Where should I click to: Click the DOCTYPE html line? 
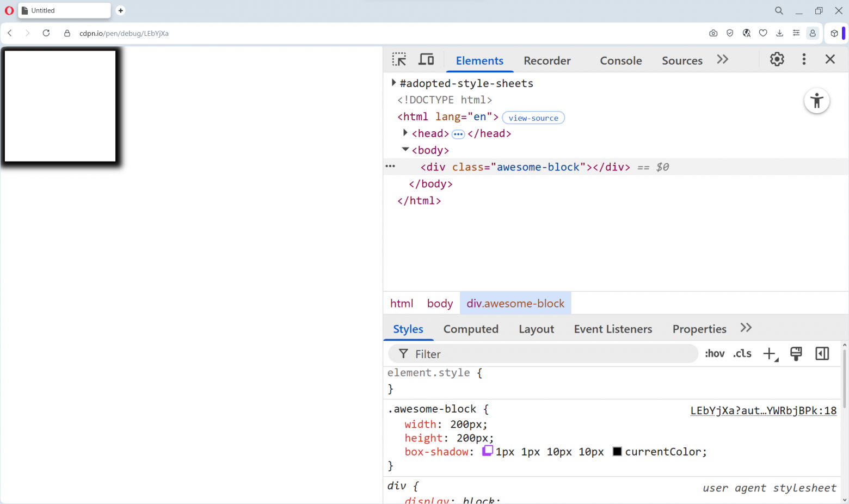point(445,100)
